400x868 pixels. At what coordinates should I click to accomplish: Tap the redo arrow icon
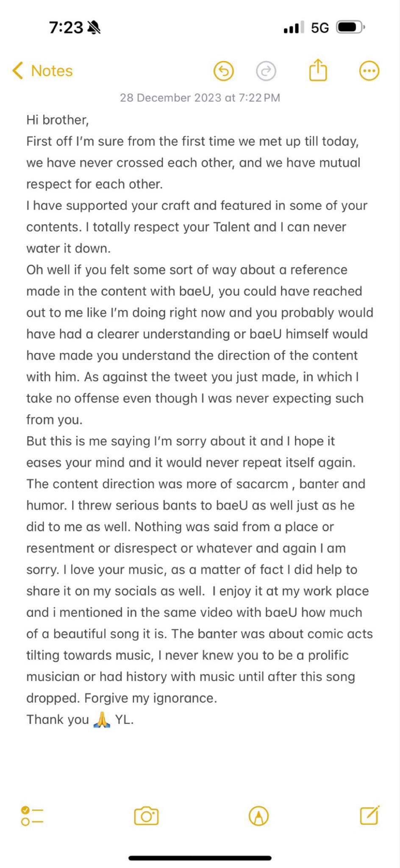[x=266, y=71]
